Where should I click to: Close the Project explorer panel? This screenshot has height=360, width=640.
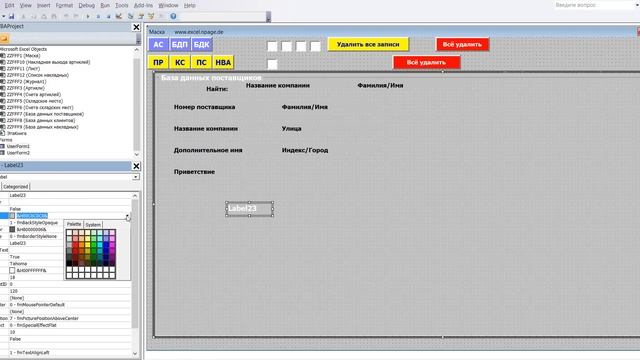pyautogui.click(x=136, y=27)
